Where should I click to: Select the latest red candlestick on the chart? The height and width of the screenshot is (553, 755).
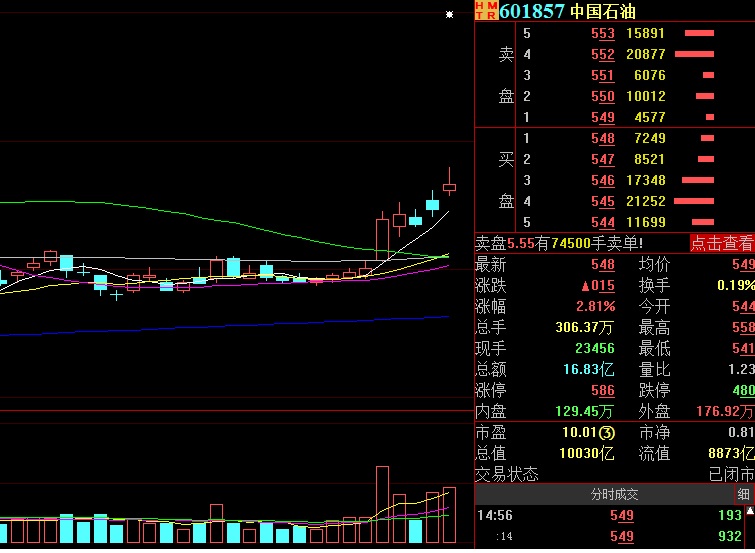click(450, 186)
